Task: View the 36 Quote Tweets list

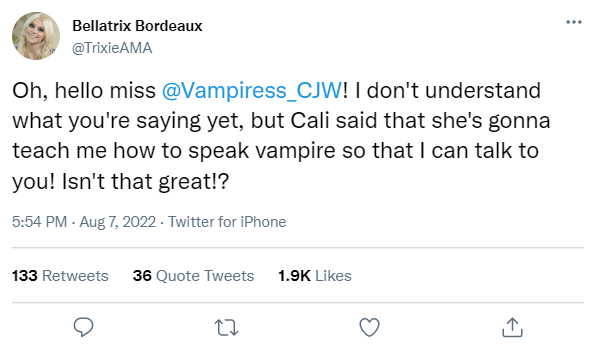Action: (x=193, y=275)
